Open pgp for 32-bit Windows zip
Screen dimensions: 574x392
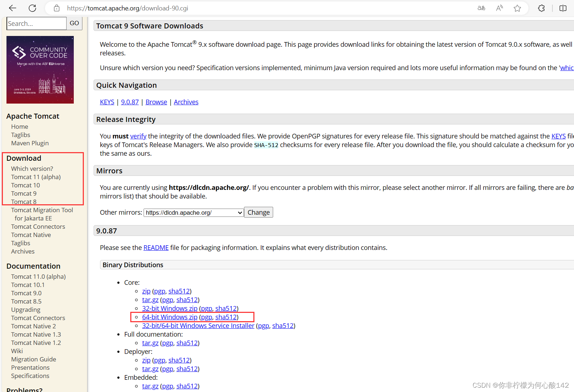click(207, 309)
